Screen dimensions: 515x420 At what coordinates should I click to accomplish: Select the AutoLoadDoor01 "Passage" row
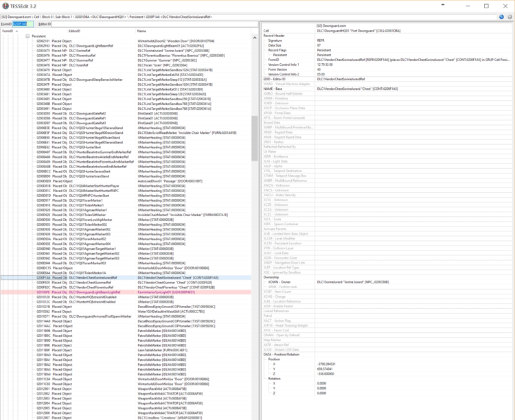[126, 181]
